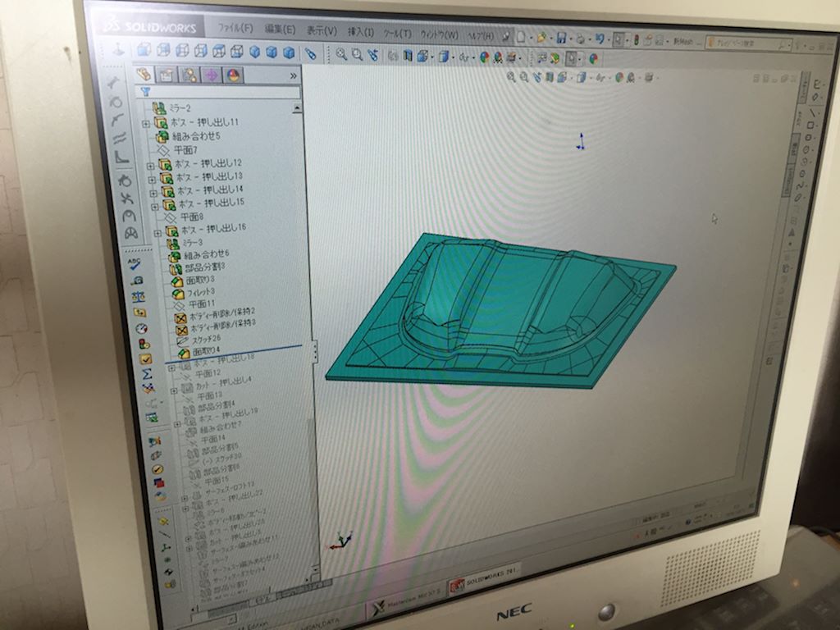The image size is (840, 630).
Task: Save with the floppy disk icon
Action: coord(561,38)
